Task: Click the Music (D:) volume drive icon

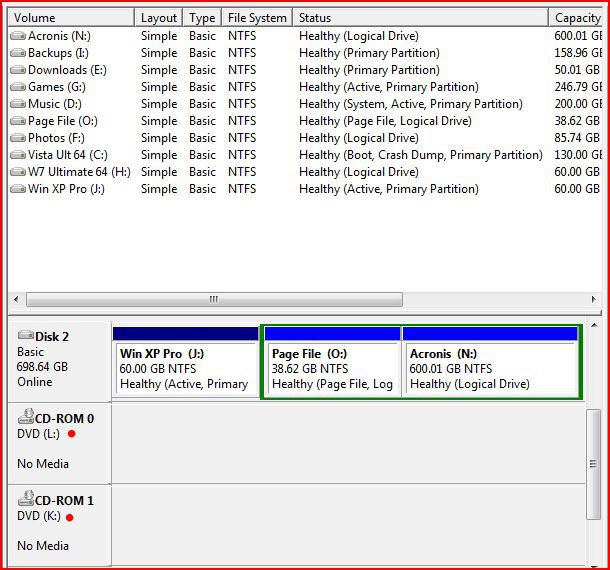Action: tap(18, 104)
